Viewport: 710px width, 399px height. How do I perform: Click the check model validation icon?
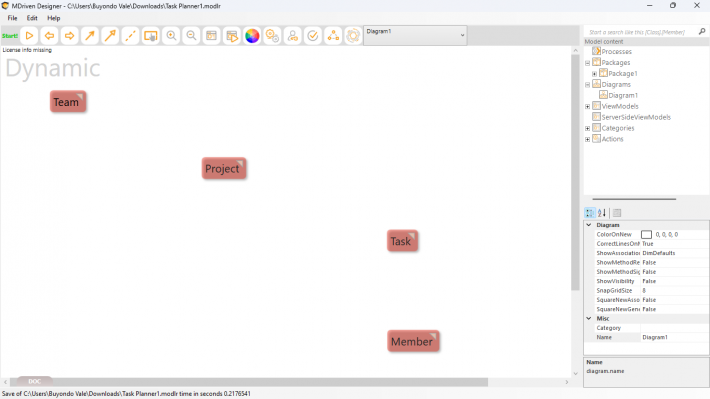tap(313, 36)
